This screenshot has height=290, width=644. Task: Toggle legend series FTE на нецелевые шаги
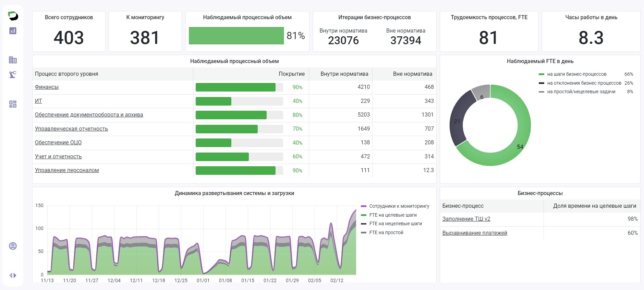[396, 223]
